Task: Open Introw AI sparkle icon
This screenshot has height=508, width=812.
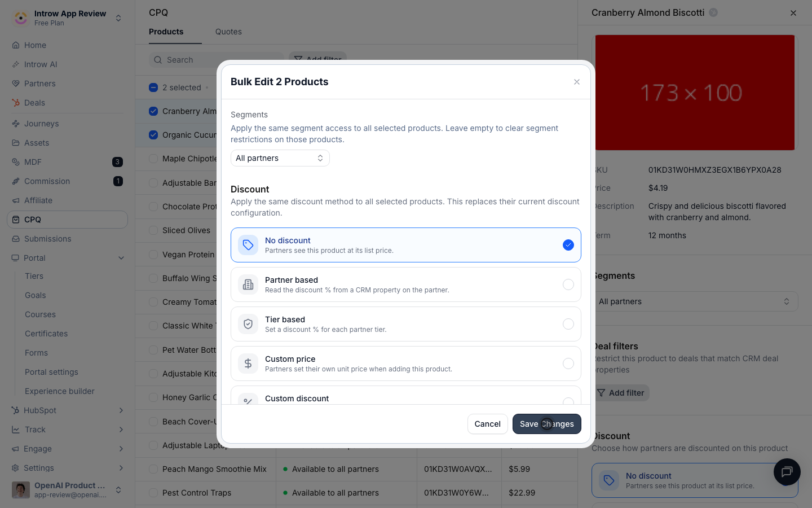Action: tap(16, 64)
